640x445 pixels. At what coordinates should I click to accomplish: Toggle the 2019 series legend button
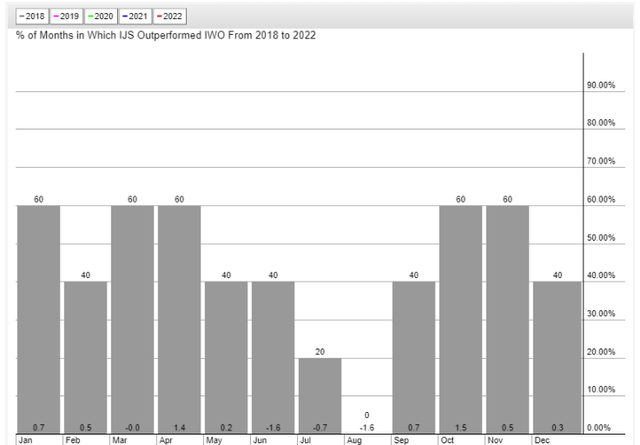click(x=67, y=16)
